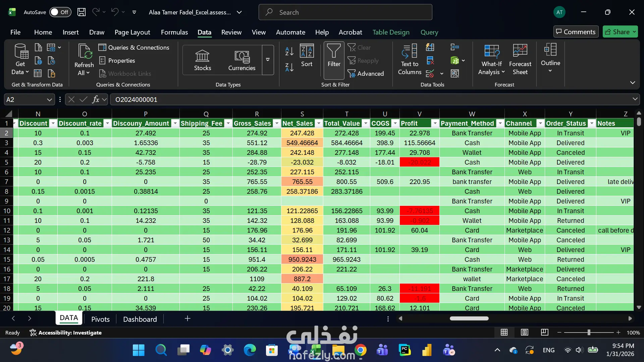644x362 pixels.
Task: Open the Forecast Sheet tool
Action: [x=520, y=59]
